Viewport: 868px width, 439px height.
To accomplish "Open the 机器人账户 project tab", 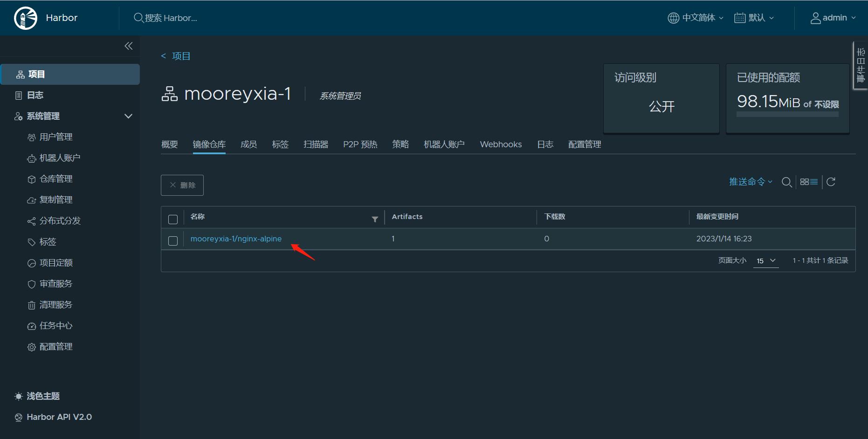I will point(444,144).
